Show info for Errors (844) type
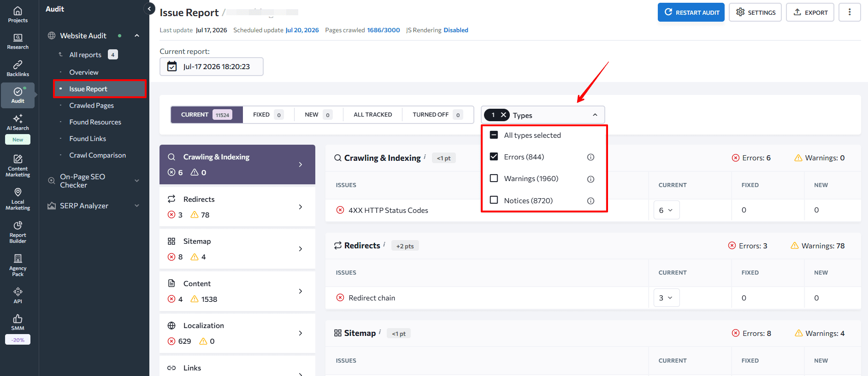The image size is (868, 376). (590, 157)
